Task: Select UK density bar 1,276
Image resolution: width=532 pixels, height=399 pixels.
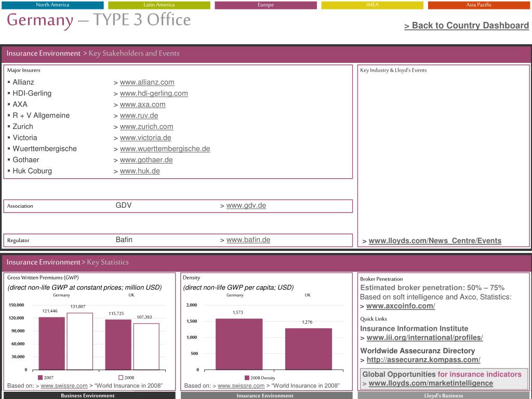Action: point(309,349)
